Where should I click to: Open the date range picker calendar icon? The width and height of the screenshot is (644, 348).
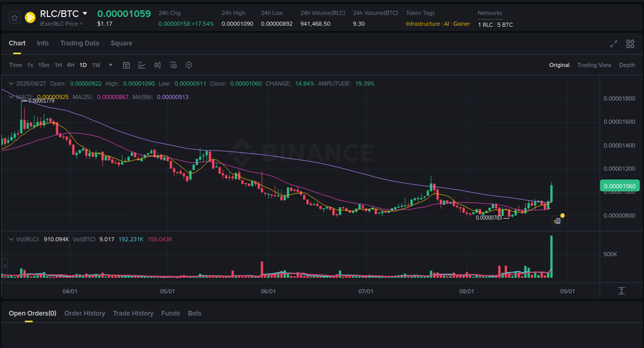coord(126,65)
